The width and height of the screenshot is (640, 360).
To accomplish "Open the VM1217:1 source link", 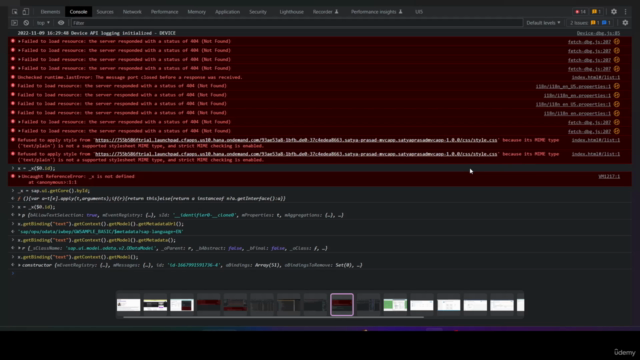I will 609,176.
